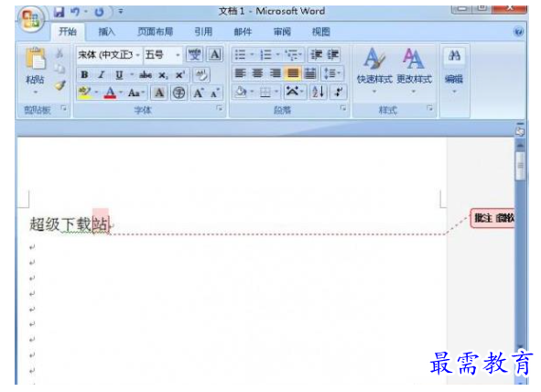The image size is (541, 392).
Task: Toggle Italic formatting
Action: pyautogui.click(x=101, y=74)
